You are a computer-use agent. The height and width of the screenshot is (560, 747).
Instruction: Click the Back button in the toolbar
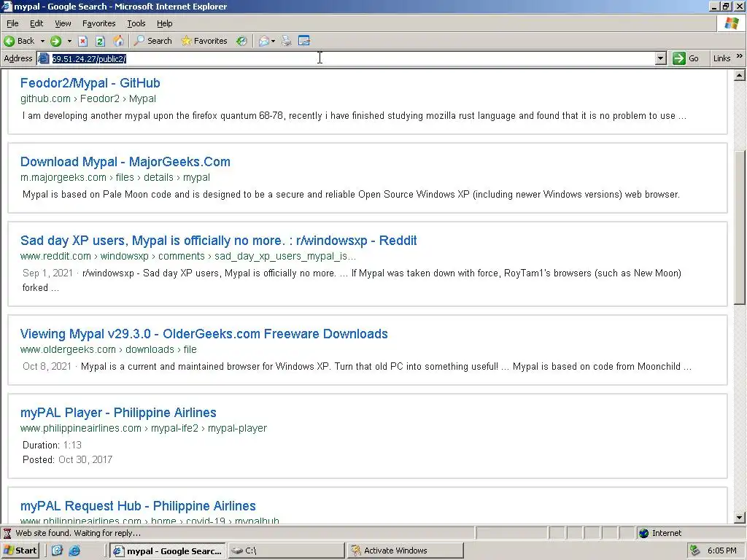coord(19,41)
